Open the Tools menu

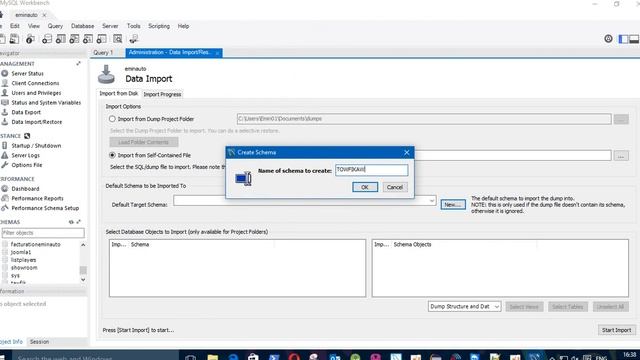pos(133,26)
